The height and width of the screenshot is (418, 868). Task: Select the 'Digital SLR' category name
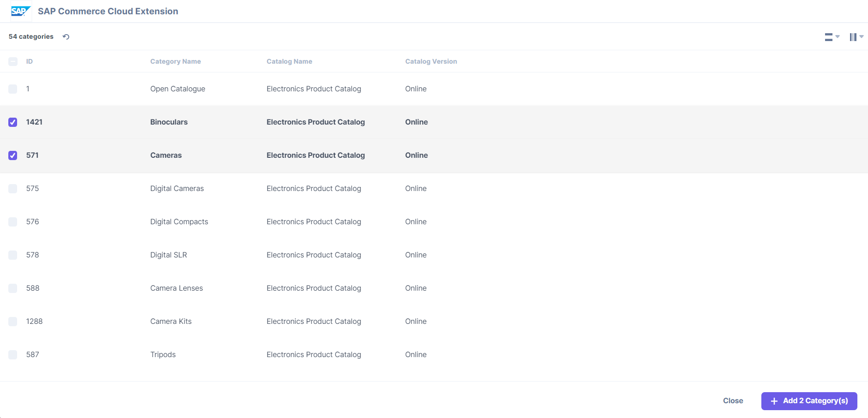(169, 255)
